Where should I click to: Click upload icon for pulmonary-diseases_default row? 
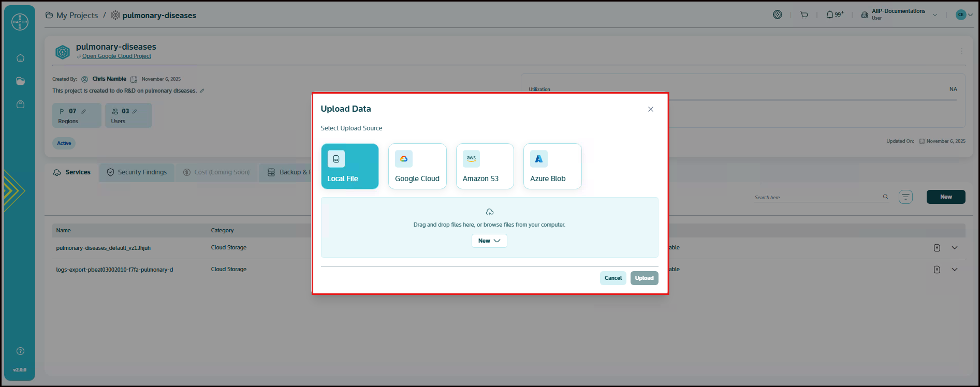(x=937, y=248)
